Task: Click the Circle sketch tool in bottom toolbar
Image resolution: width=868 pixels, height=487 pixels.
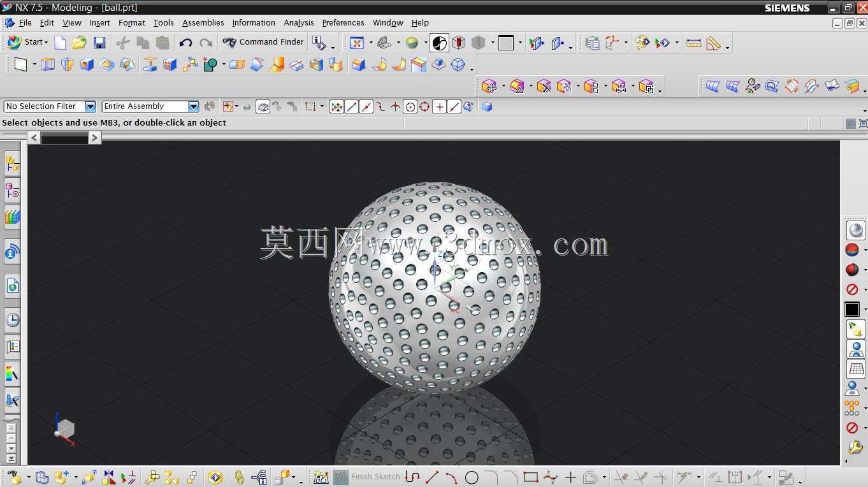Action: [472, 477]
